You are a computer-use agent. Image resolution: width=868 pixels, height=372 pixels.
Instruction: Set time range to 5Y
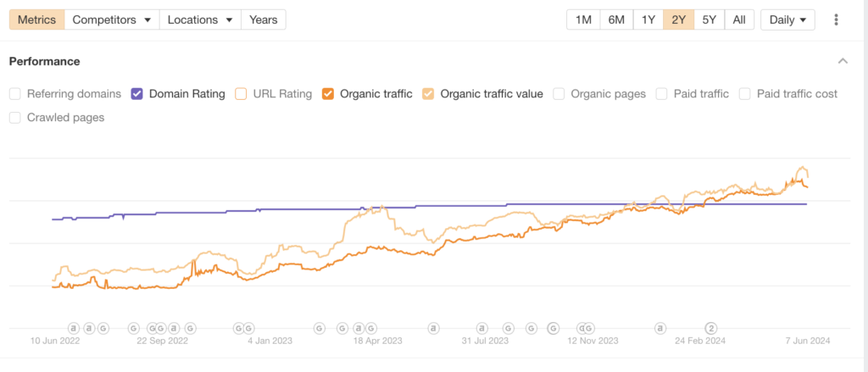(710, 19)
